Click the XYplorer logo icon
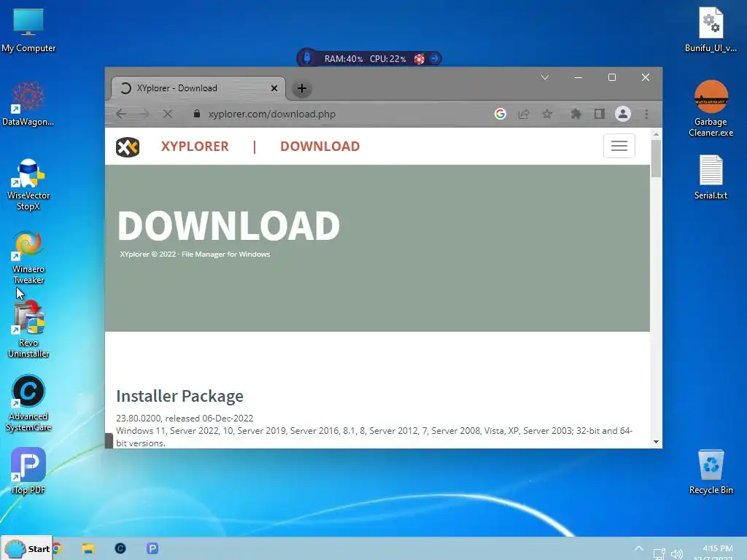The width and height of the screenshot is (747, 560). point(128,147)
